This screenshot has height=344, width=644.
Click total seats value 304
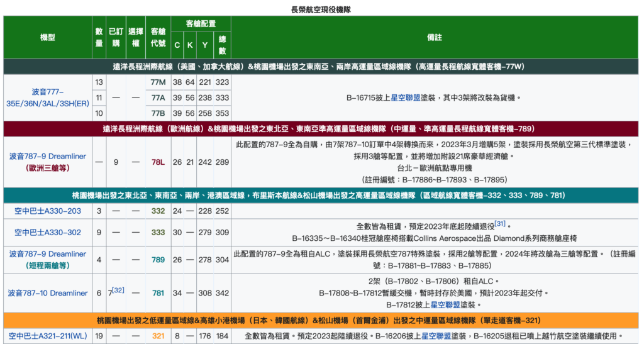222,260
